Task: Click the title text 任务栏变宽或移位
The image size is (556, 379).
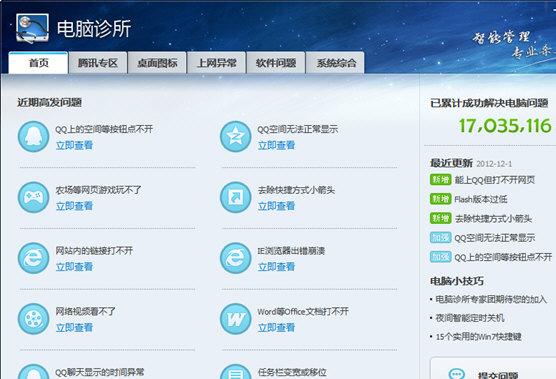Action: (x=292, y=372)
